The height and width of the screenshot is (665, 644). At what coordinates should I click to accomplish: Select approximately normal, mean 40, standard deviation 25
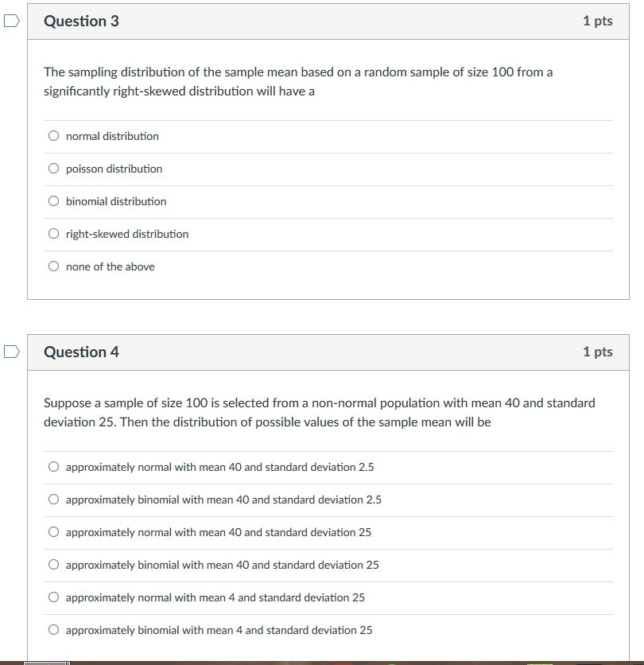pos(53,531)
